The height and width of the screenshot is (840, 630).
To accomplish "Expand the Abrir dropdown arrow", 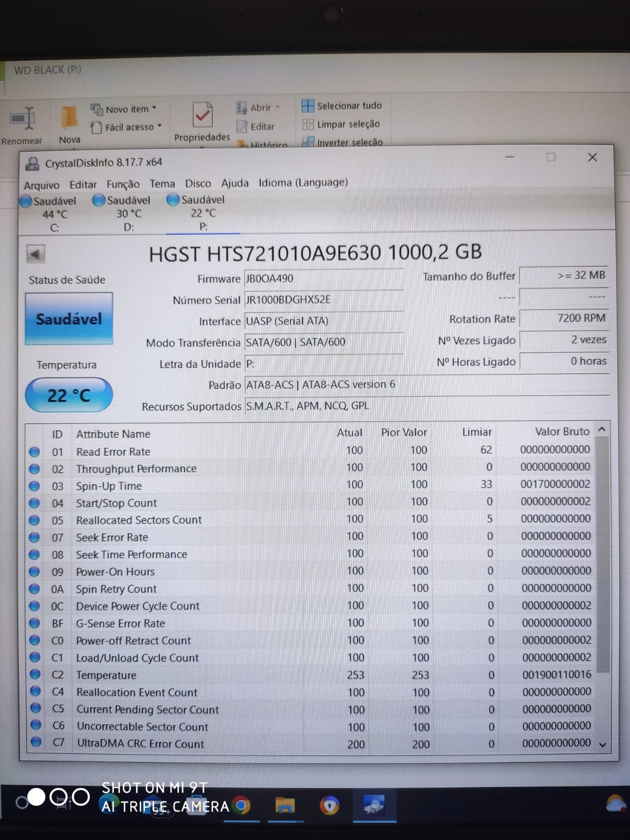I will 278,107.
